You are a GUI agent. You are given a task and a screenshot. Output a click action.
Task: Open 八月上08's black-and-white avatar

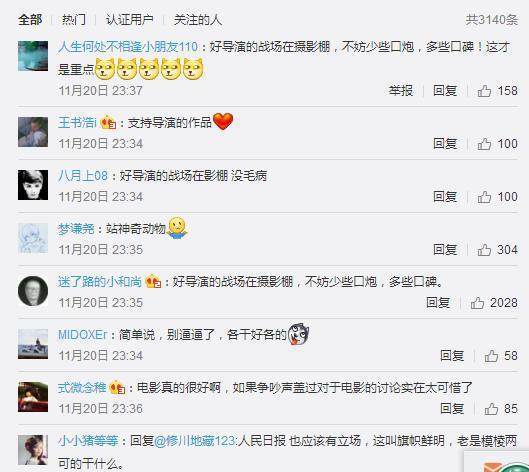click(x=33, y=185)
